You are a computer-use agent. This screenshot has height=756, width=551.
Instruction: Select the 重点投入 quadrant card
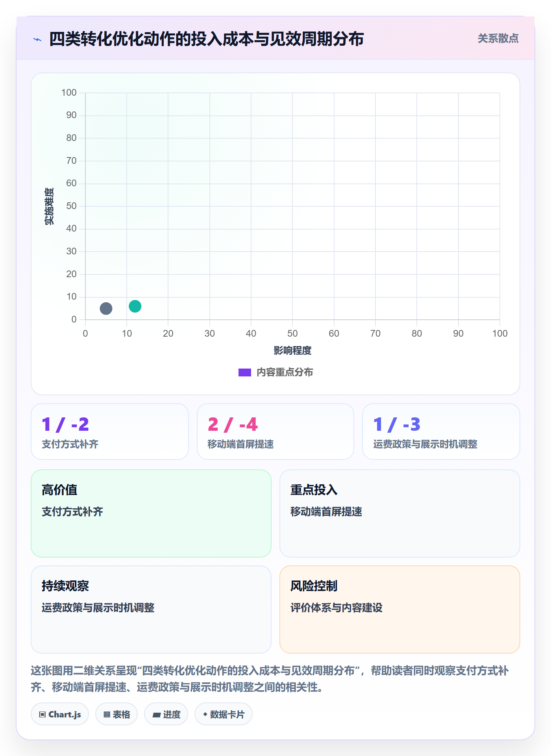point(400,513)
